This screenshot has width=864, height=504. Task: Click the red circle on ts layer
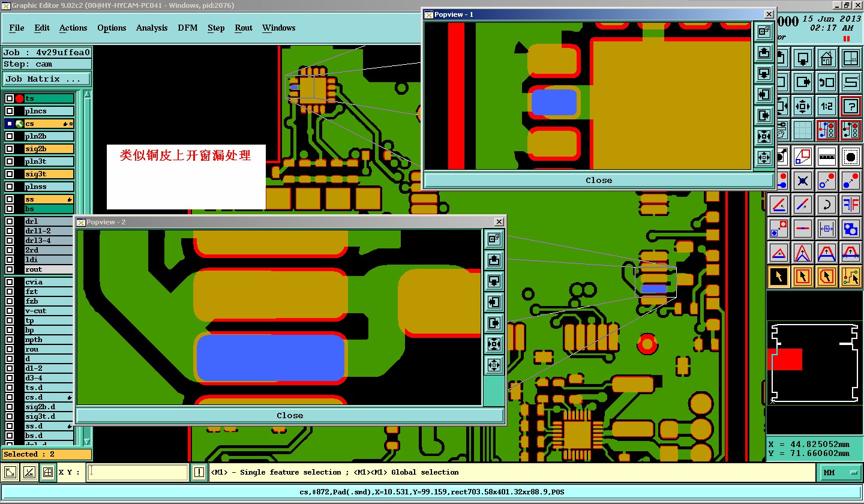pyautogui.click(x=19, y=98)
